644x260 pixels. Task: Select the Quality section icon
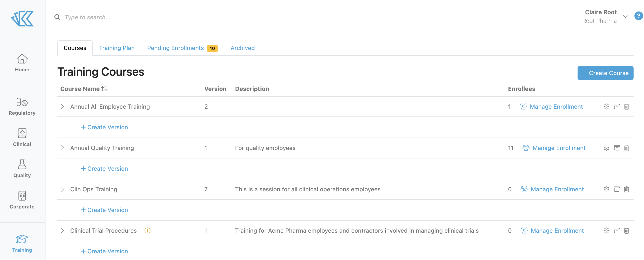pos(22,168)
